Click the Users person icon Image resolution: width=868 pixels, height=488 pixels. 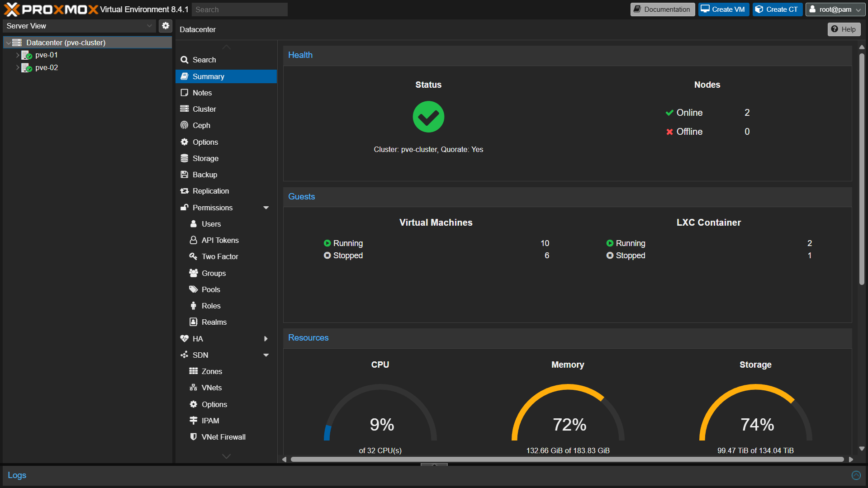(194, 224)
